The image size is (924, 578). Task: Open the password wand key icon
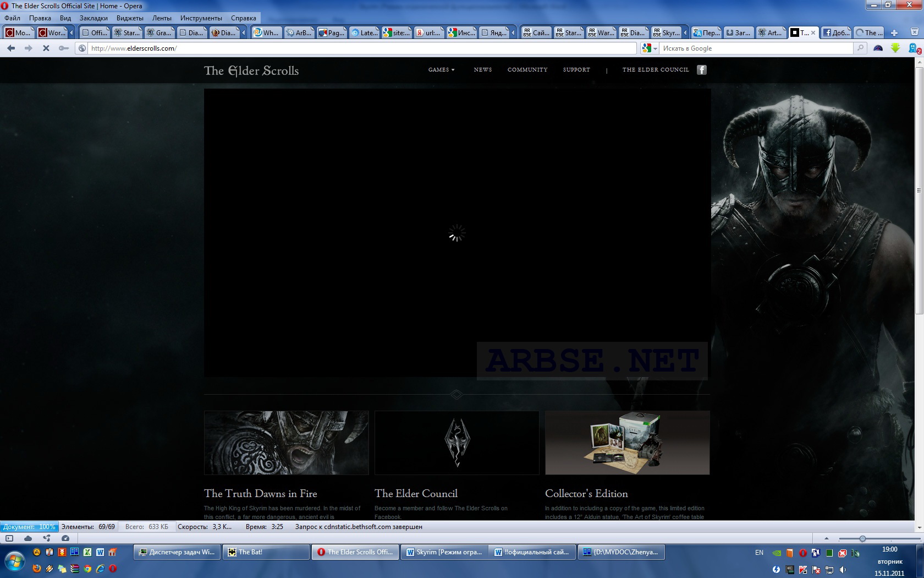(x=64, y=48)
